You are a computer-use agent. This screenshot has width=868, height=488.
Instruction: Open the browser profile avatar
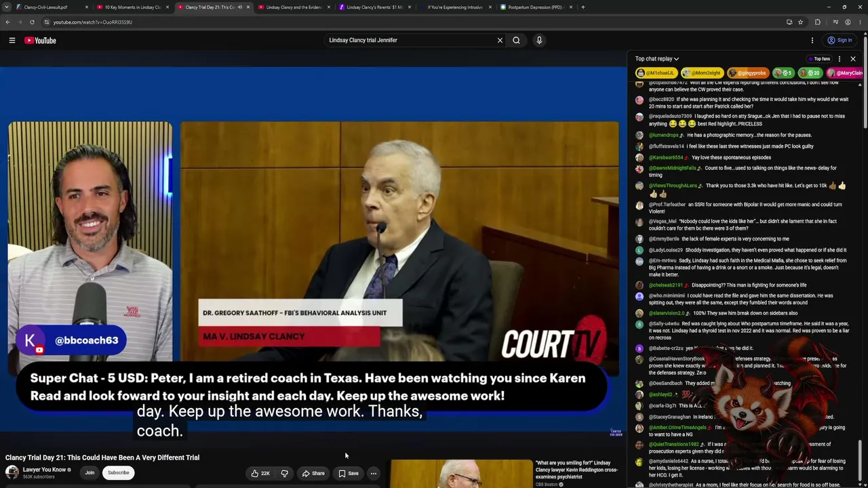pos(848,22)
